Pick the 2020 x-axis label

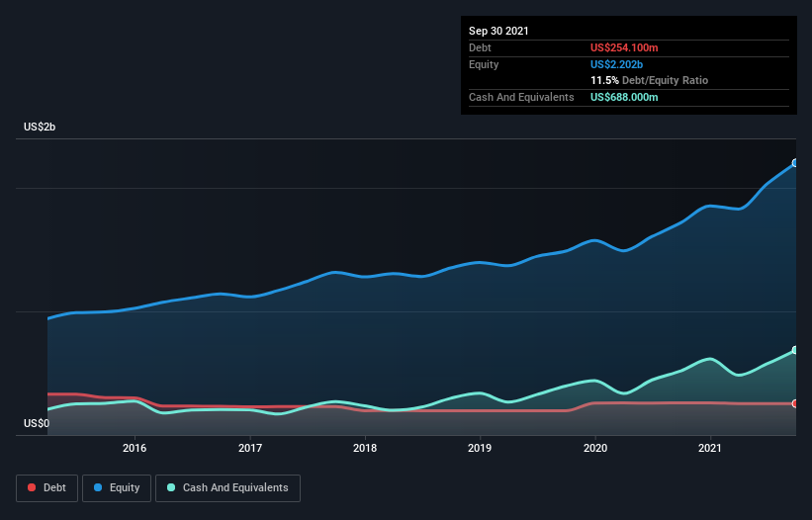(x=594, y=448)
